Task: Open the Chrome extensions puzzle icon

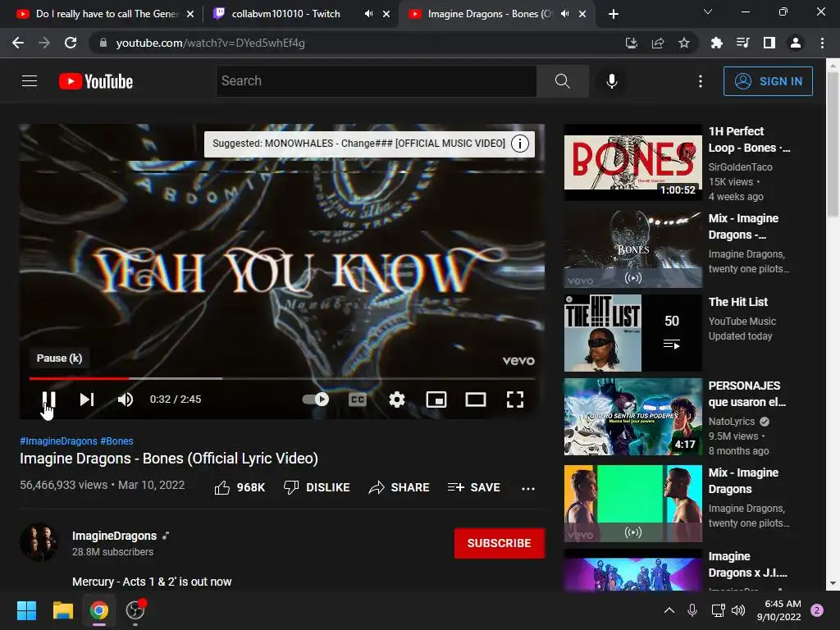Action: (716, 43)
